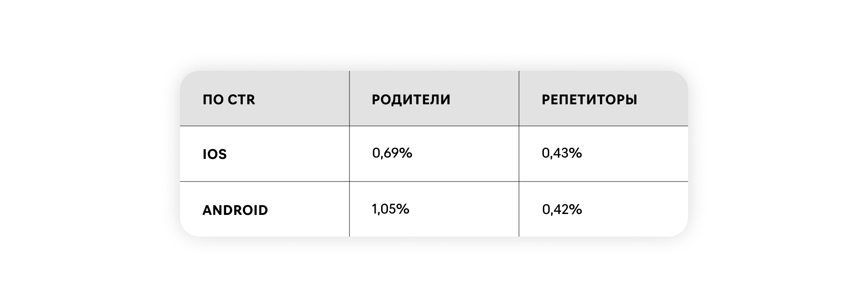
Task: Click divider between 1,05% and 0,42% cells
Action: [x=519, y=209]
